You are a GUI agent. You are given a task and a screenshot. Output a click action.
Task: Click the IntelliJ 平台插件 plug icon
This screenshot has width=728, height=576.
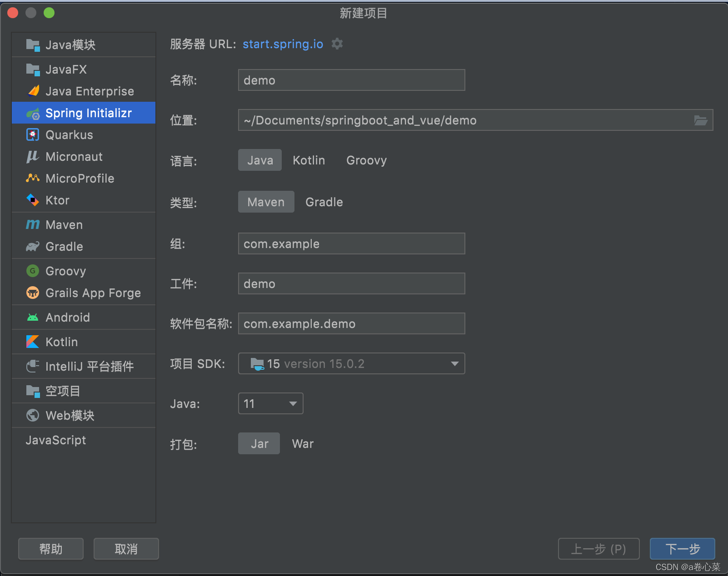[33, 366]
